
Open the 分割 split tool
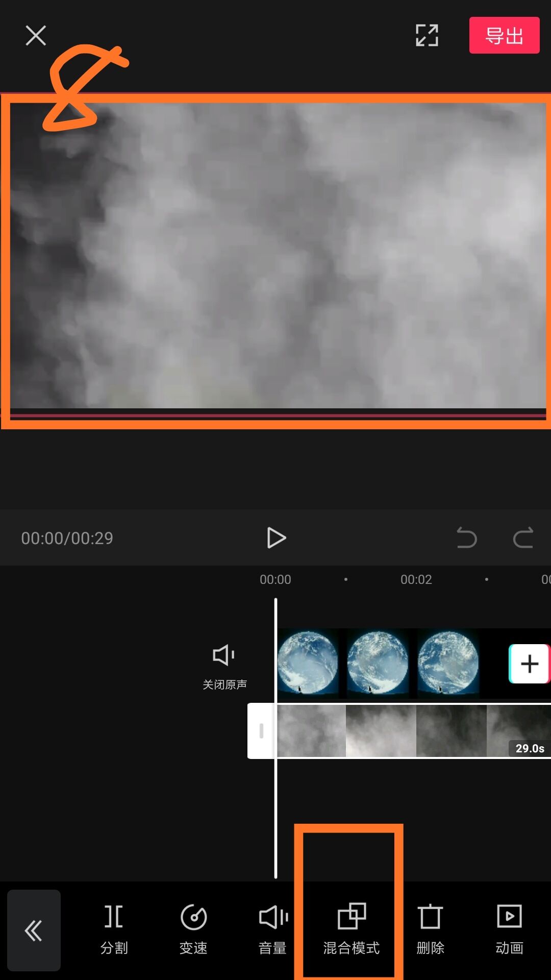click(114, 929)
